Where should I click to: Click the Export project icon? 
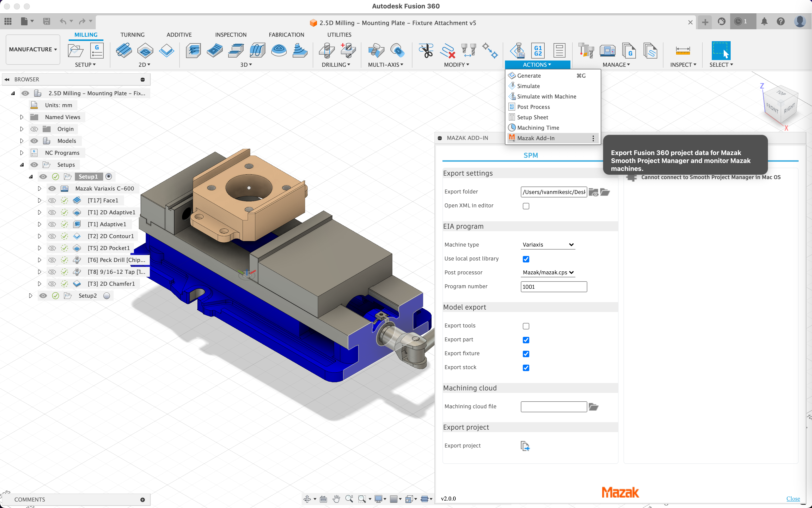point(525,446)
